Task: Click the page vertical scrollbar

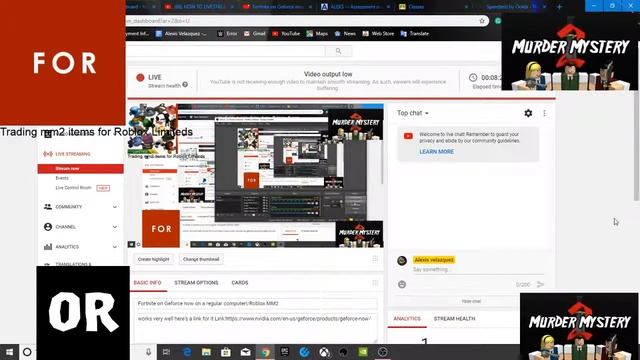Action: coord(636,145)
